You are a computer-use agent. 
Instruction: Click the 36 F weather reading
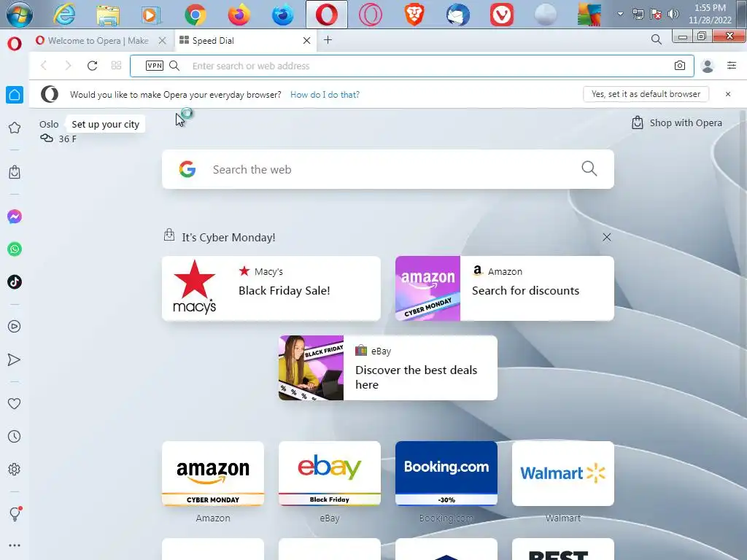click(x=67, y=139)
